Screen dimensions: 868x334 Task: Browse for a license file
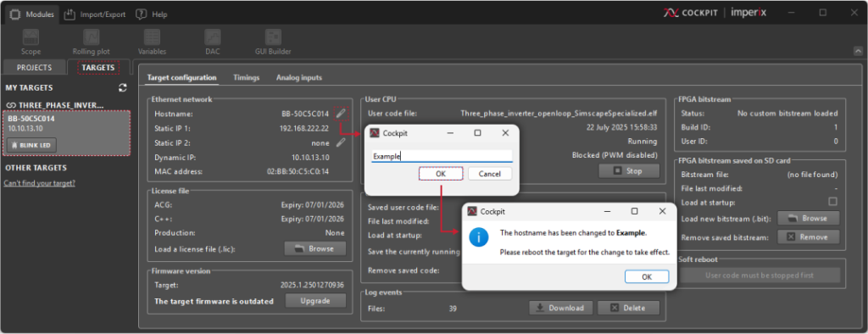(315, 248)
